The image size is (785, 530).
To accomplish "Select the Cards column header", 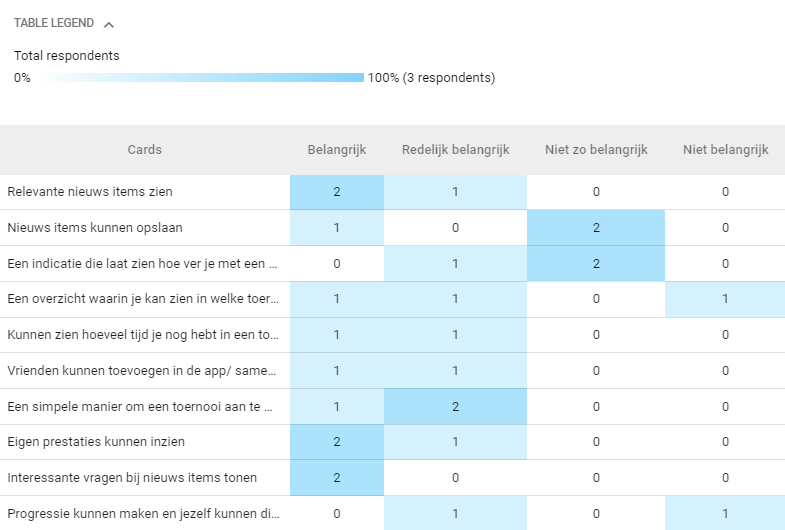I will pyautogui.click(x=145, y=150).
